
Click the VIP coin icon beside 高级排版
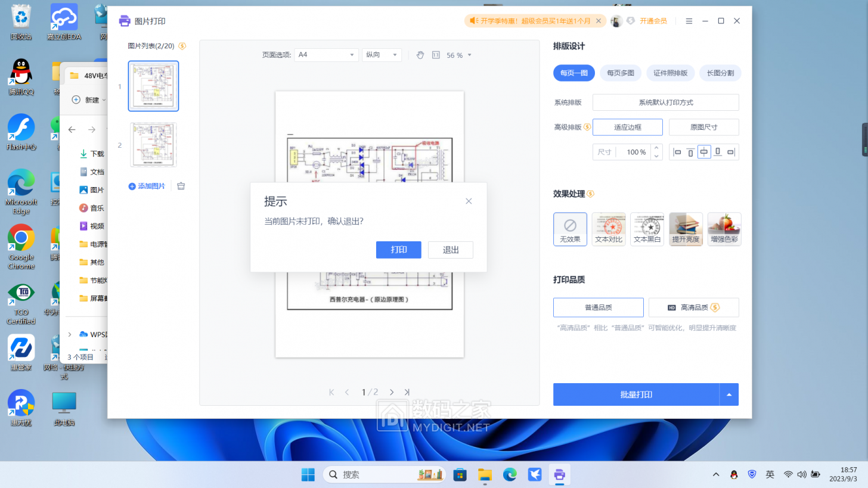pos(587,127)
